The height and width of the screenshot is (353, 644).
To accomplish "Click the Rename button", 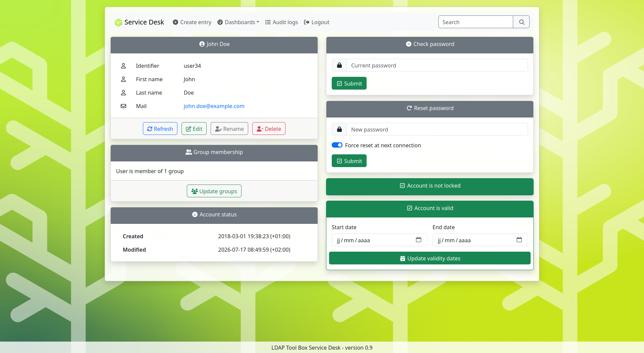I will click(x=229, y=129).
